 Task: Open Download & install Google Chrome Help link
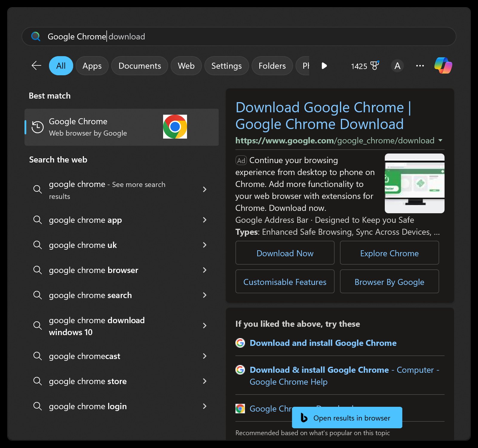[344, 376]
